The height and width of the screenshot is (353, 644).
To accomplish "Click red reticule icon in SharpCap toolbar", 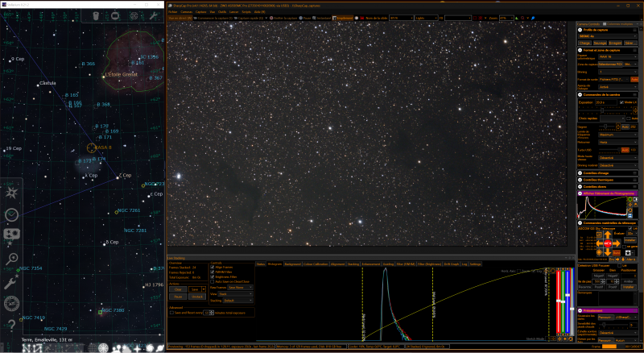I will pos(480,18).
